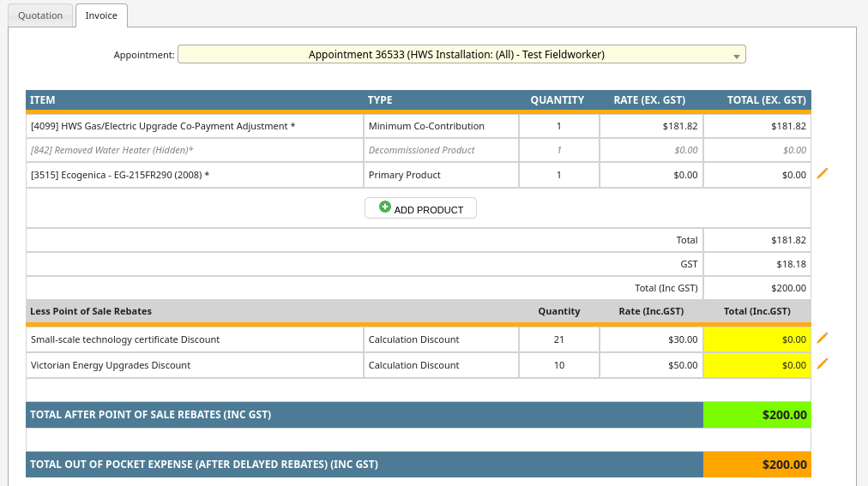The image size is (868, 486).
Task: Click the ITEM column header
Action: [43, 100]
